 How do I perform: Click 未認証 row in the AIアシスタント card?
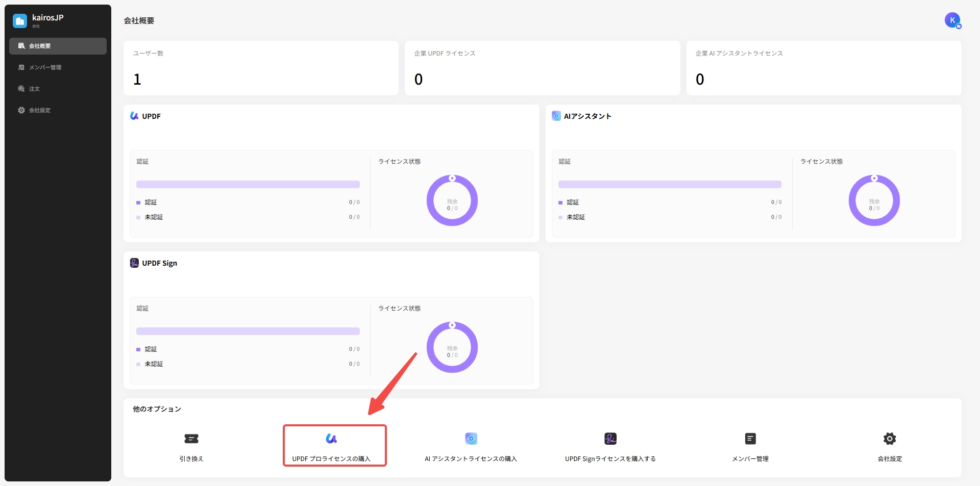(670, 217)
